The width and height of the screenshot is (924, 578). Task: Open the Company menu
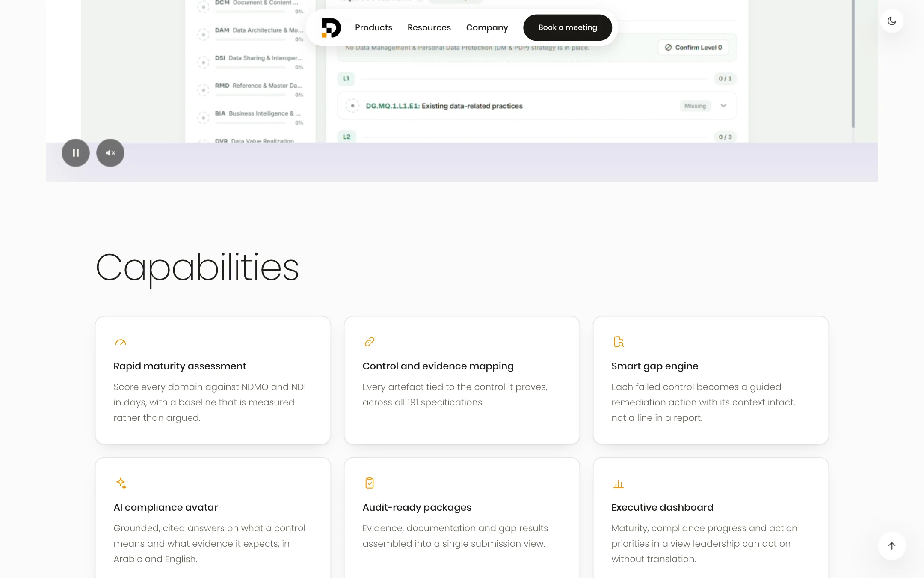(x=487, y=27)
